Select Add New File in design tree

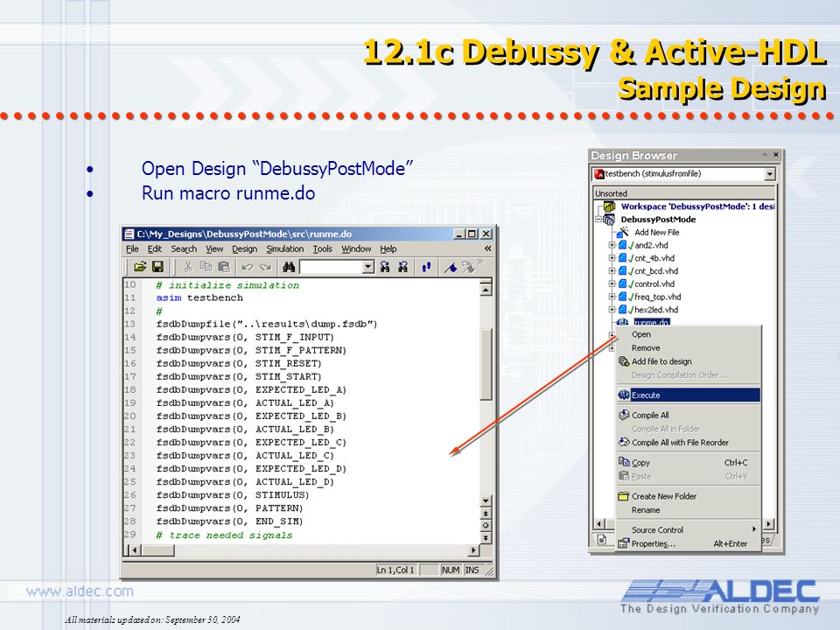point(657,232)
